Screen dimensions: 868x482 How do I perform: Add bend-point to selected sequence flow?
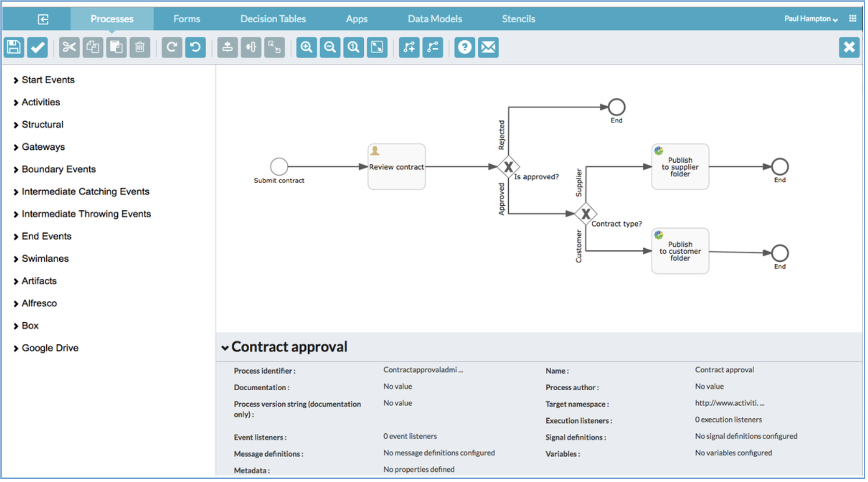pyautogui.click(x=409, y=47)
